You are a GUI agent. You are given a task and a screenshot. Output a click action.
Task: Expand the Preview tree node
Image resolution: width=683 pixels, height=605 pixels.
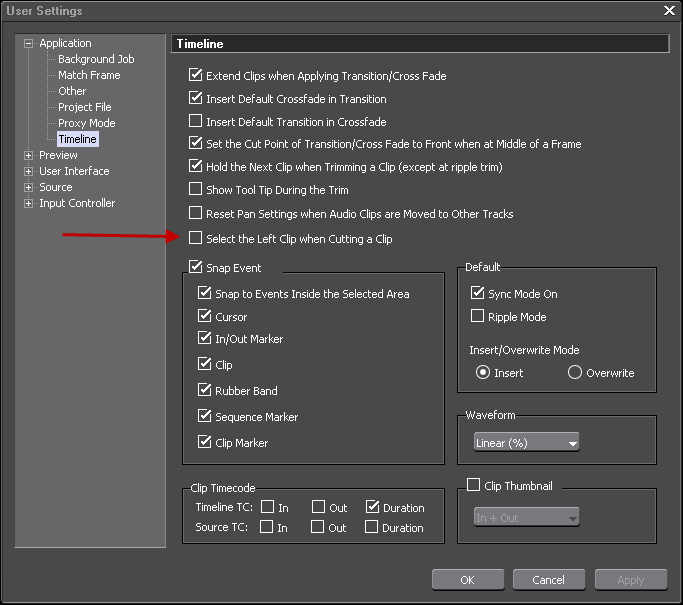(29, 155)
